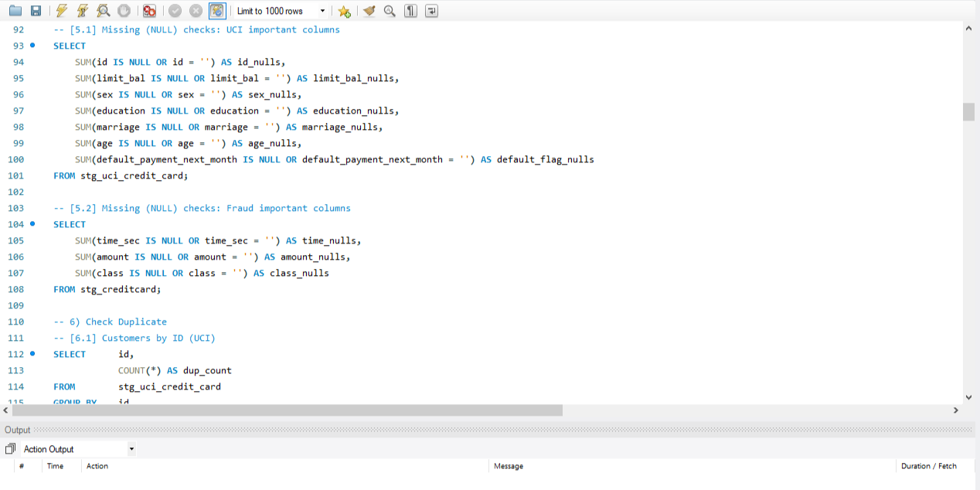Click the # column header in output
This screenshot has width=980, height=490.
click(22, 466)
